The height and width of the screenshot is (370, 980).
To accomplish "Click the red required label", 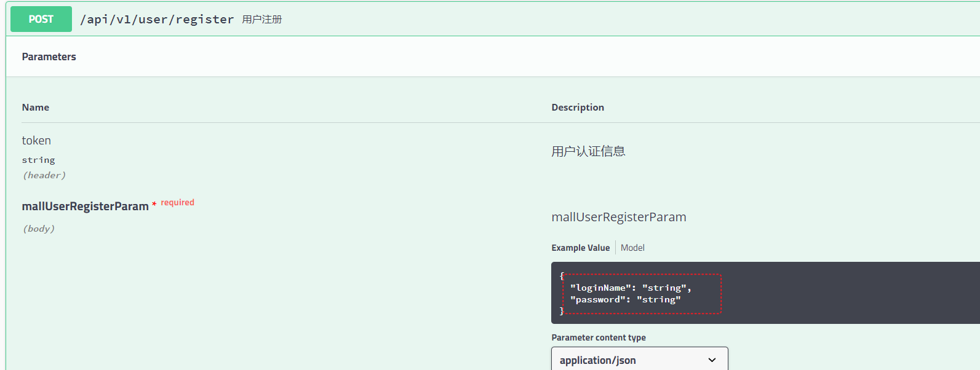I will coord(177,202).
